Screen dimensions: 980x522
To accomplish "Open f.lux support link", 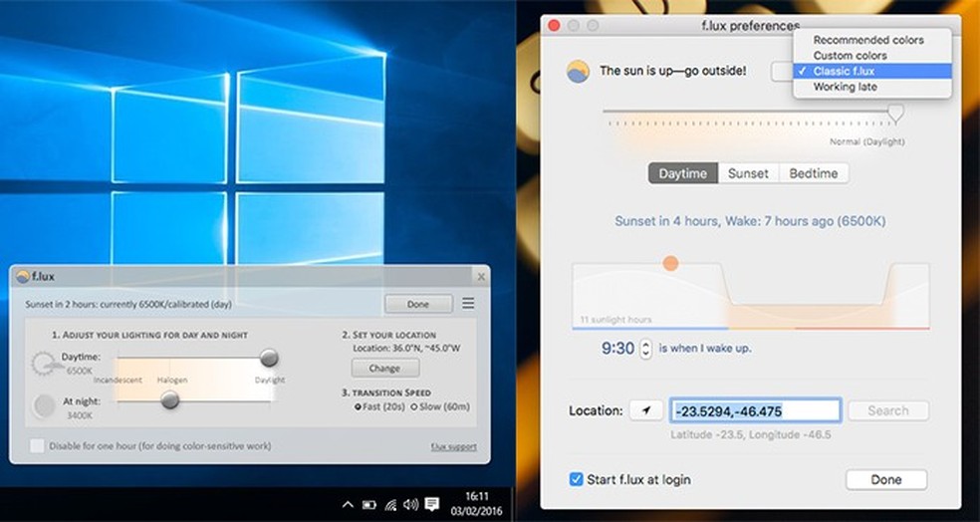I will point(454,446).
